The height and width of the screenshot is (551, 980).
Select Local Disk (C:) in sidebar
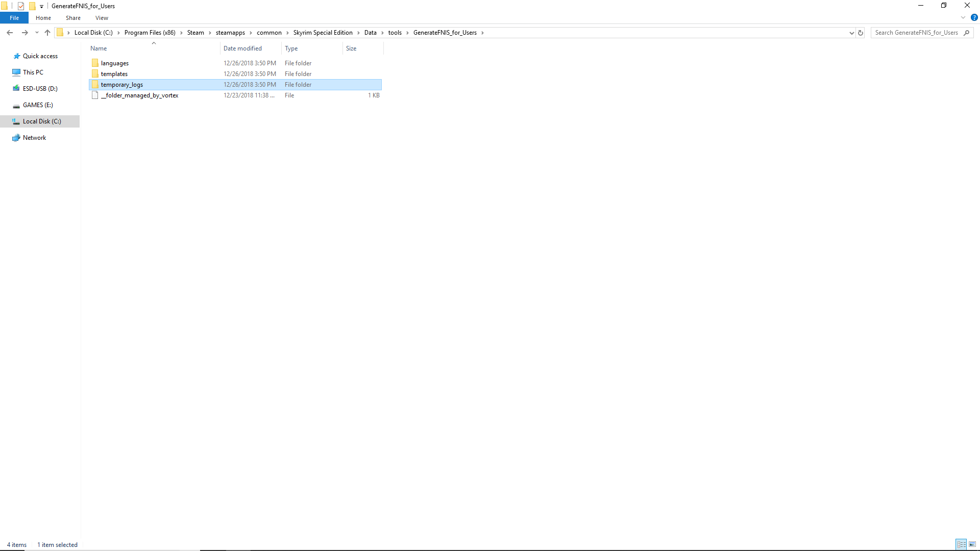40,121
